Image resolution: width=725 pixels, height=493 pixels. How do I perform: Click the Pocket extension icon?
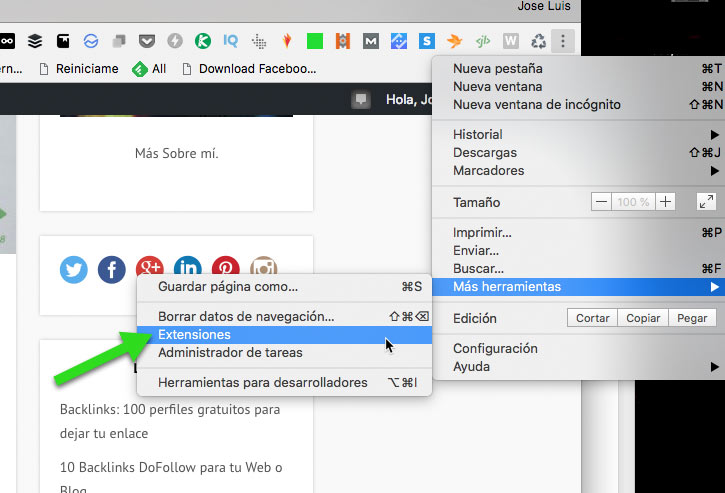147,41
